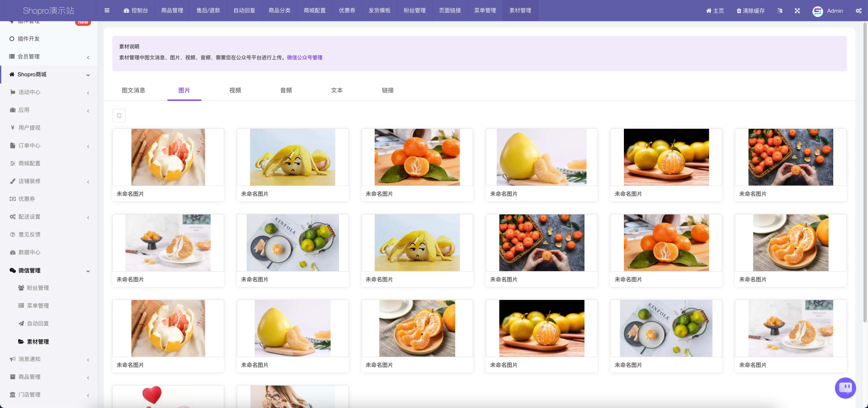This screenshot has width=868, height=408.
Task: Toggle fullscreen with the expand arrows icon
Action: click(x=797, y=10)
